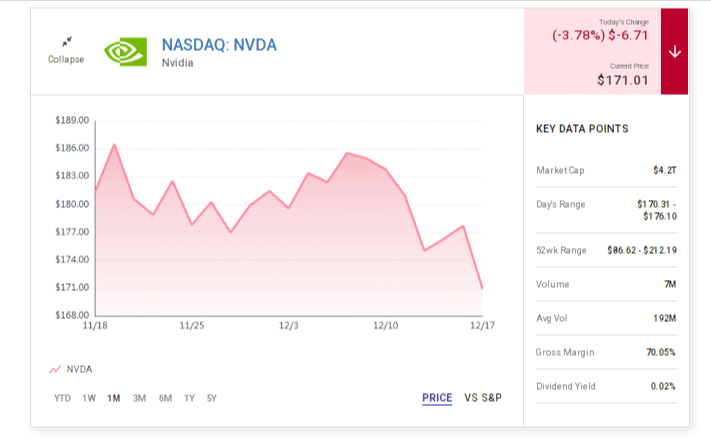This screenshot has width=711, height=439.
Task: Click the Nvidia company name
Action: click(177, 63)
